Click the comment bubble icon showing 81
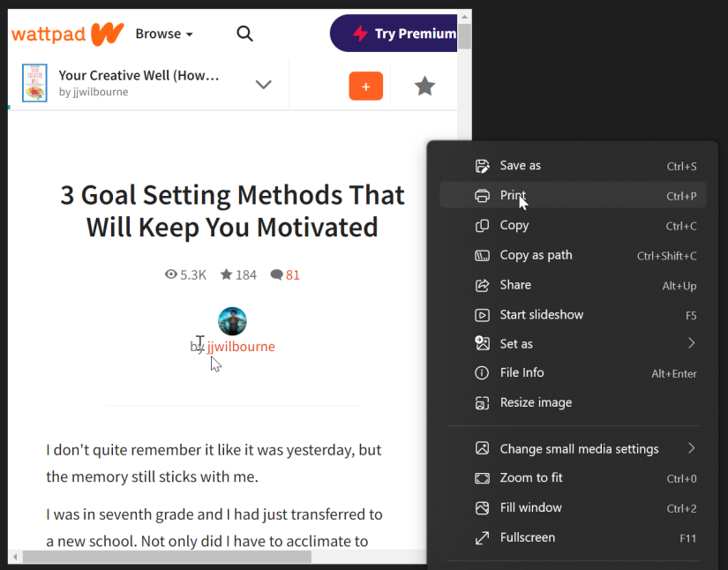The image size is (728, 570). [277, 274]
